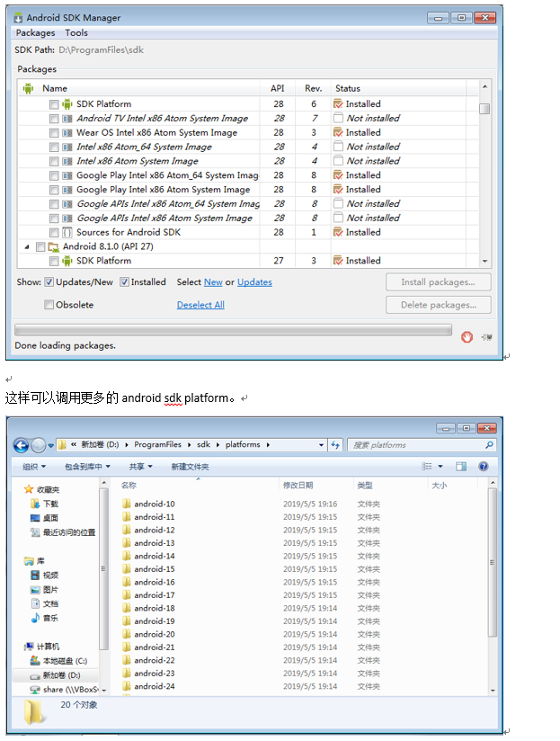Open the 包含到库中 toolbar menu
The height and width of the screenshot is (741, 560).
pyautogui.click(x=87, y=467)
